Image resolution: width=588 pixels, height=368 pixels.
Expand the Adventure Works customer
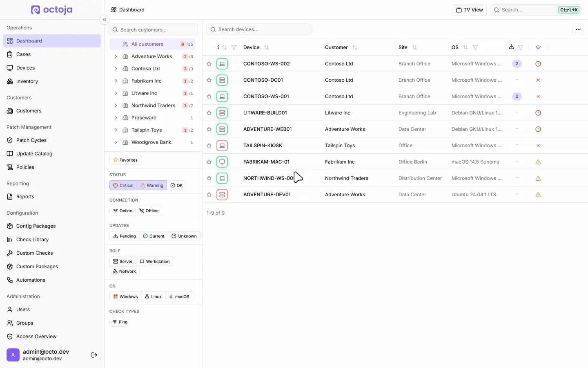point(116,56)
